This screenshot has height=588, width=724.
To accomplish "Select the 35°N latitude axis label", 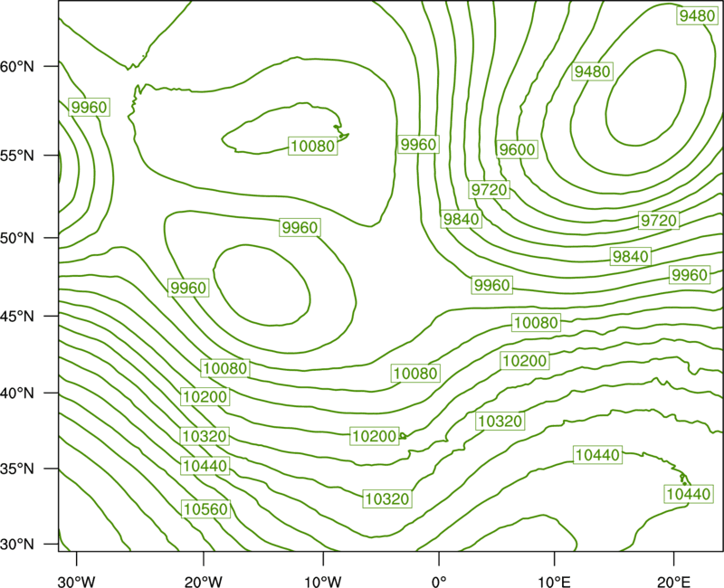I will 17,469.
